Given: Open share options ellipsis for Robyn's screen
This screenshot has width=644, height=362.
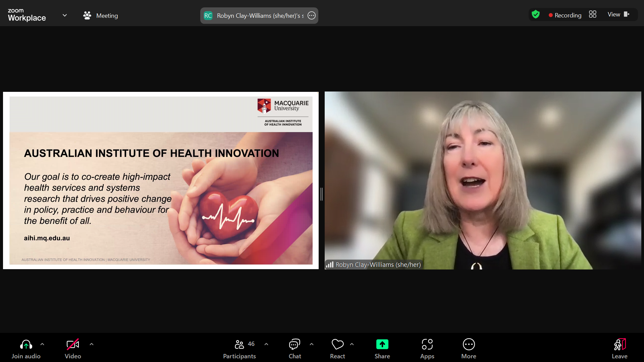Looking at the screenshot, I should 312,15.
